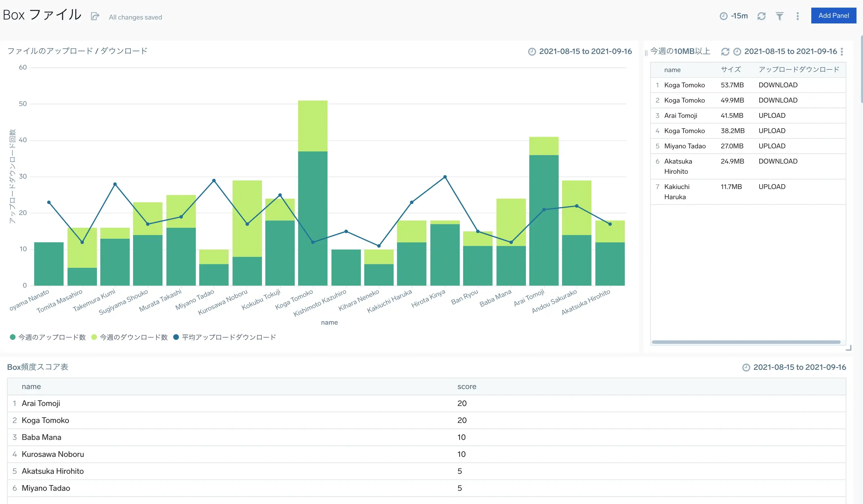Screen dimensions: 863x504
Task: Click the clock icon next to -15m
Action: coord(723,16)
